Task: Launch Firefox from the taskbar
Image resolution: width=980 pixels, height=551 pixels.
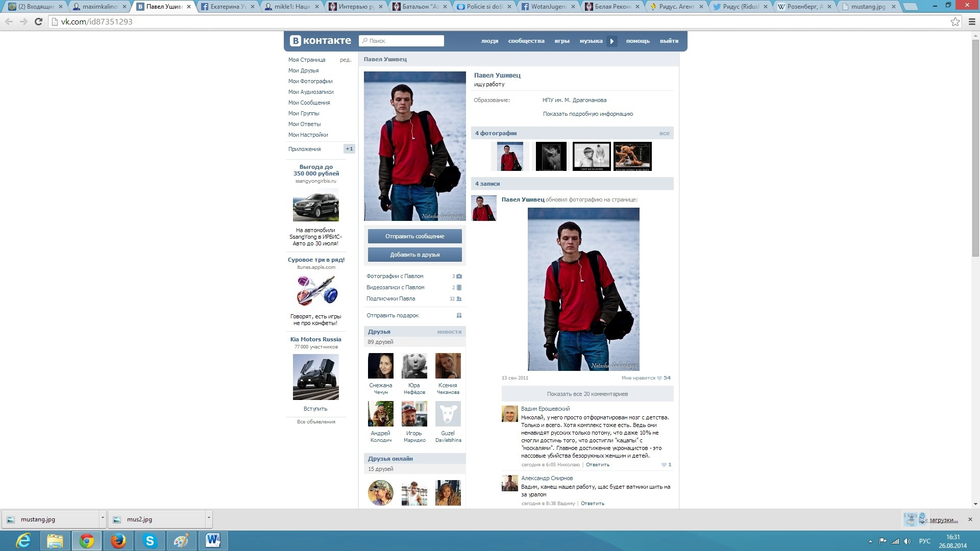Action: [118, 541]
